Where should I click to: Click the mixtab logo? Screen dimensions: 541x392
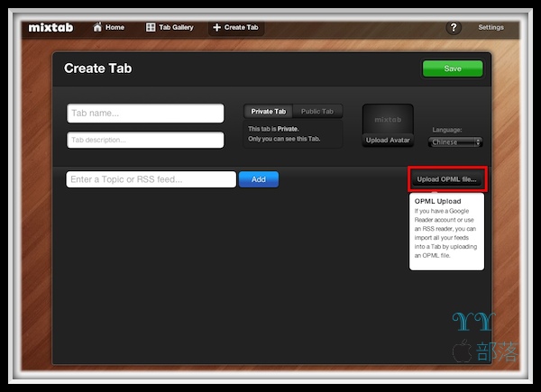(50, 27)
